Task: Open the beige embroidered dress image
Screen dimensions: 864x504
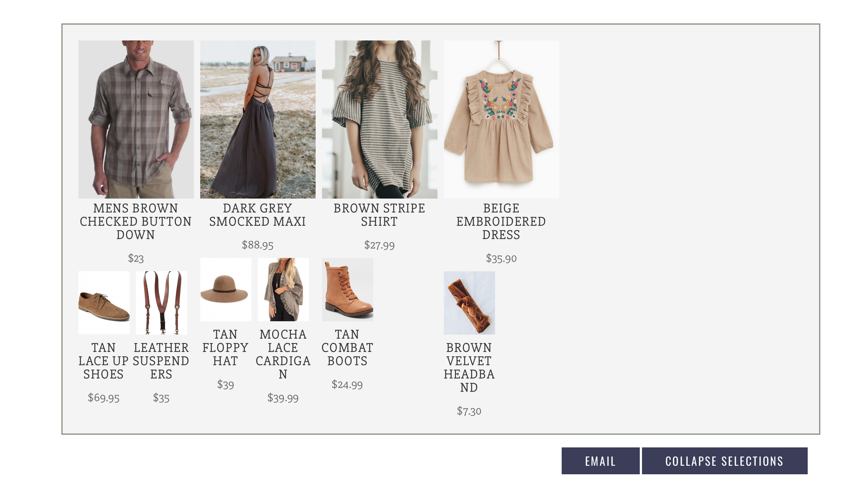Action: (501, 119)
